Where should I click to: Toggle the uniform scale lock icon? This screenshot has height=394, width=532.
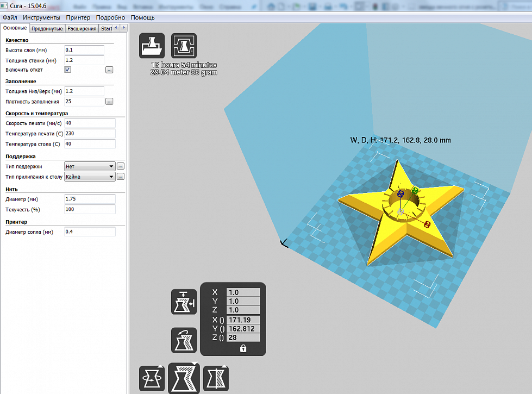[x=243, y=348]
